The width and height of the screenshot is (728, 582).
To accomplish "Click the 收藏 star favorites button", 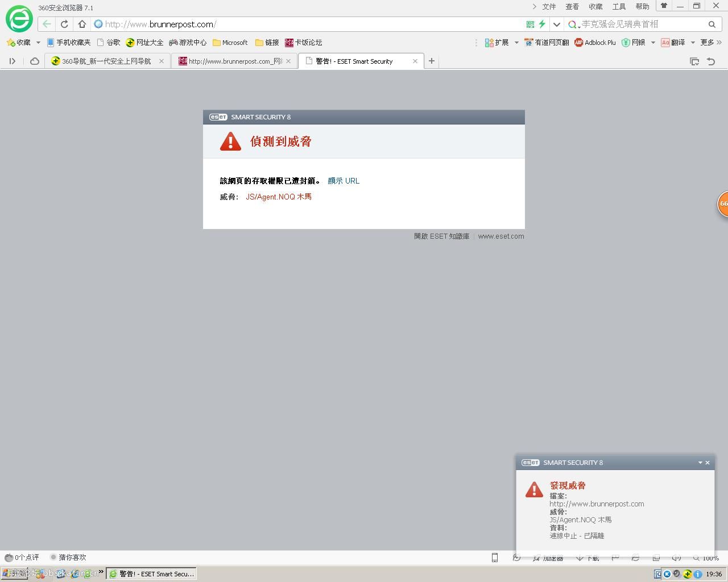I will coord(19,43).
